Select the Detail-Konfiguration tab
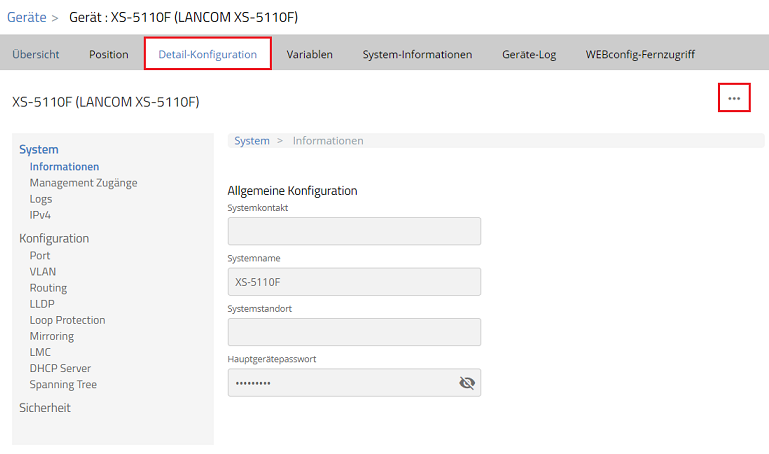This screenshot has height=454, width=769. [x=207, y=54]
